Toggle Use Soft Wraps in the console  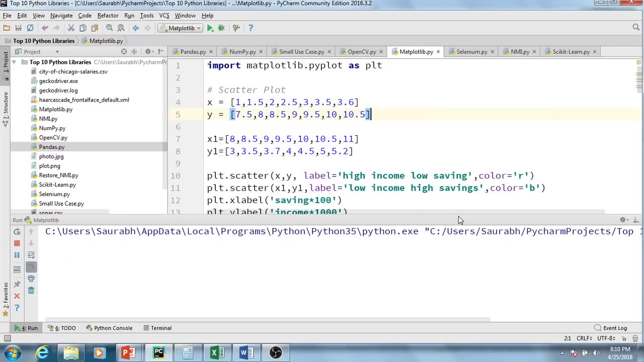[31, 255]
